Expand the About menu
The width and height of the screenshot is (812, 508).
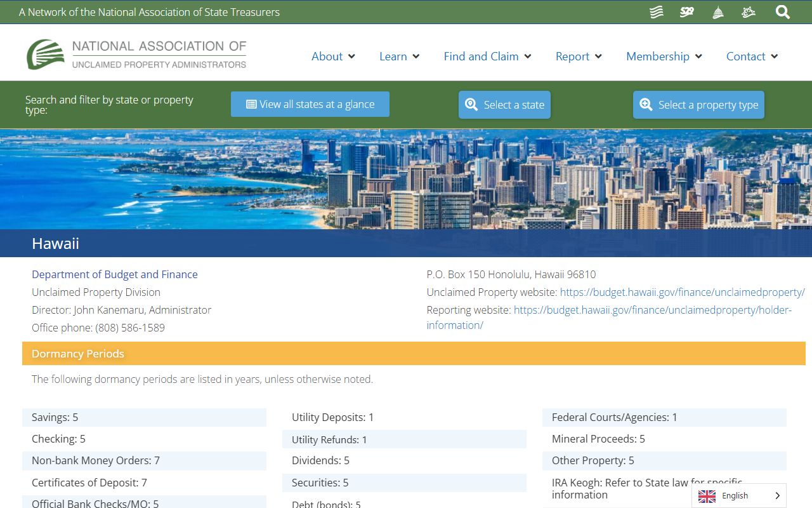(333, 57)
